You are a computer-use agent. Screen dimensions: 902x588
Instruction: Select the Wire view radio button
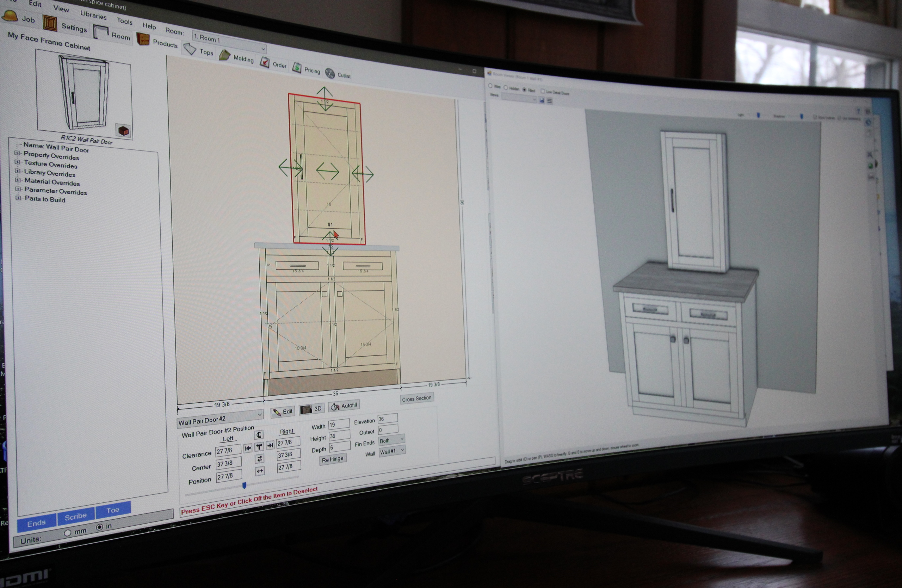point(490,86)
